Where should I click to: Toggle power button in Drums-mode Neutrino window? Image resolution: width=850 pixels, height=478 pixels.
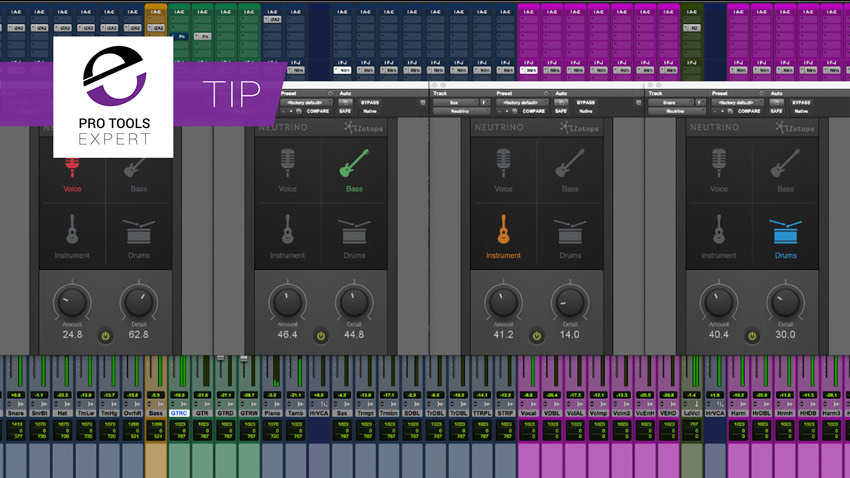752,336
